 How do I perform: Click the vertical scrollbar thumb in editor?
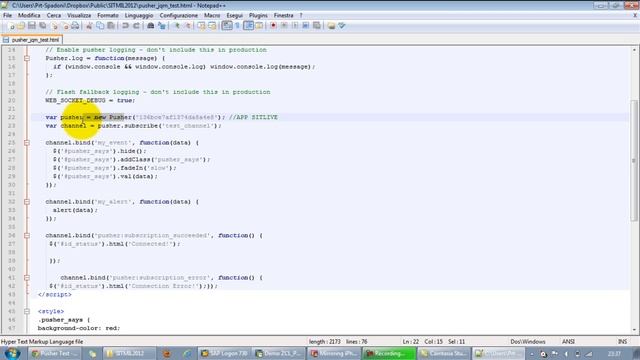click(x=634, y=160)
